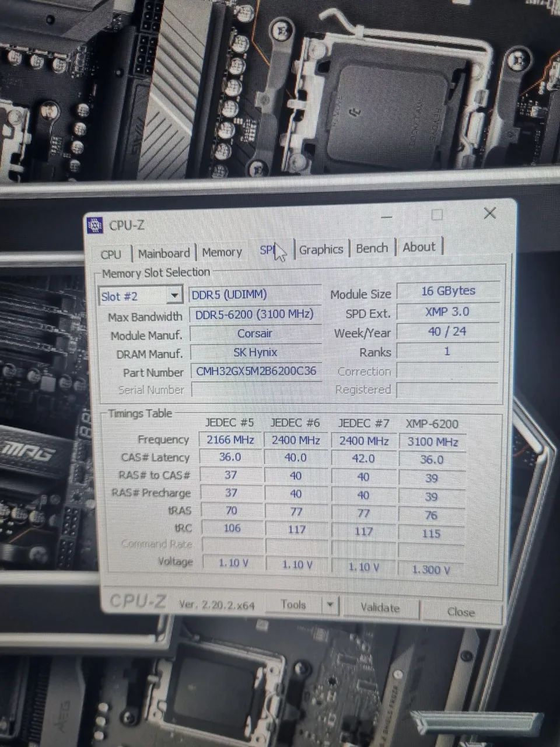Viewport: 560px width, 747px height.
Task: Click JEDEC #5 CAS# Latency 36.0 cell
Action: click(230, 458)
